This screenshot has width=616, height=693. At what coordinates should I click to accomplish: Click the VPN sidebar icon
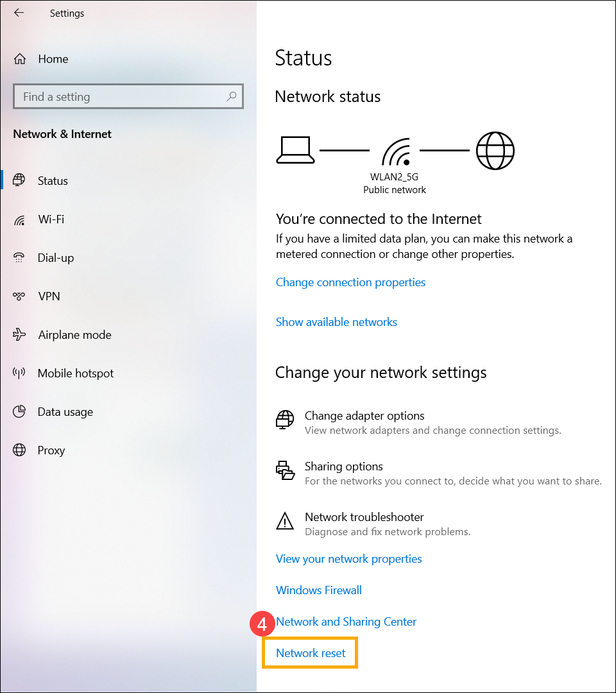click(19, 296)
